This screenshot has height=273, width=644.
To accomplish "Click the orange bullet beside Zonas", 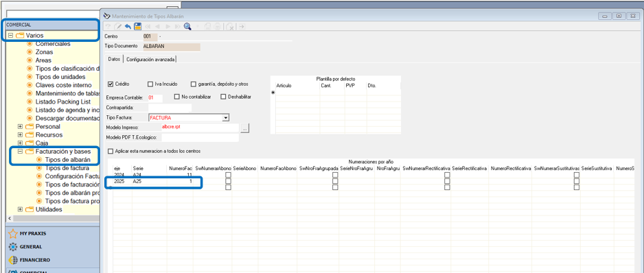I will 29,52.
